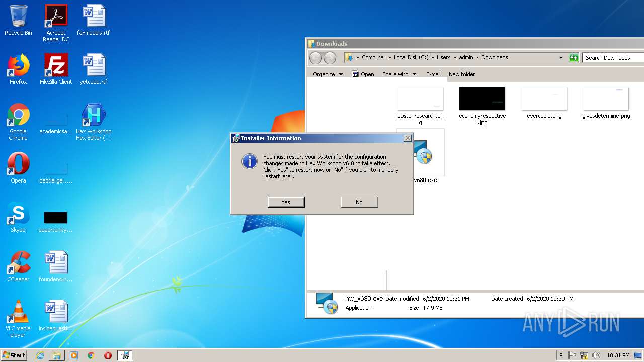Close the Installer Information dialog
Screen dimensions: 644x362
(x=408, y=138)
